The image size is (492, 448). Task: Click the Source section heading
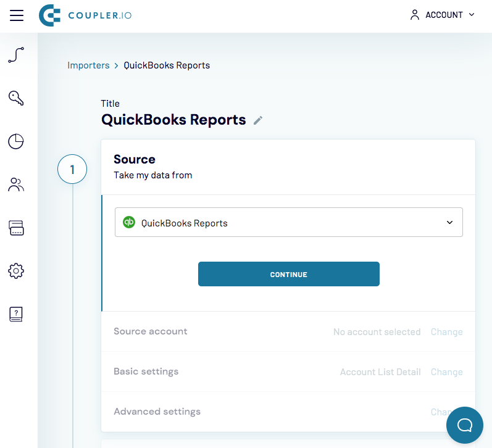point(135,159)
